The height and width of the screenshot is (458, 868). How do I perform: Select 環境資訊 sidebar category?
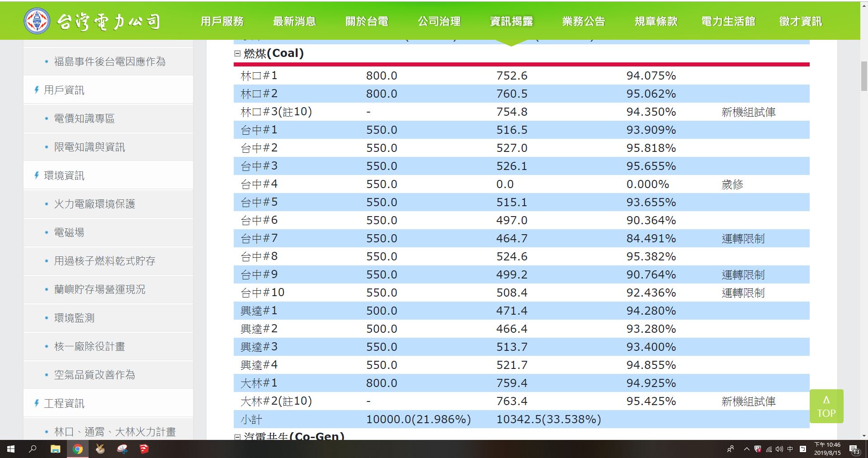(64, 175)
